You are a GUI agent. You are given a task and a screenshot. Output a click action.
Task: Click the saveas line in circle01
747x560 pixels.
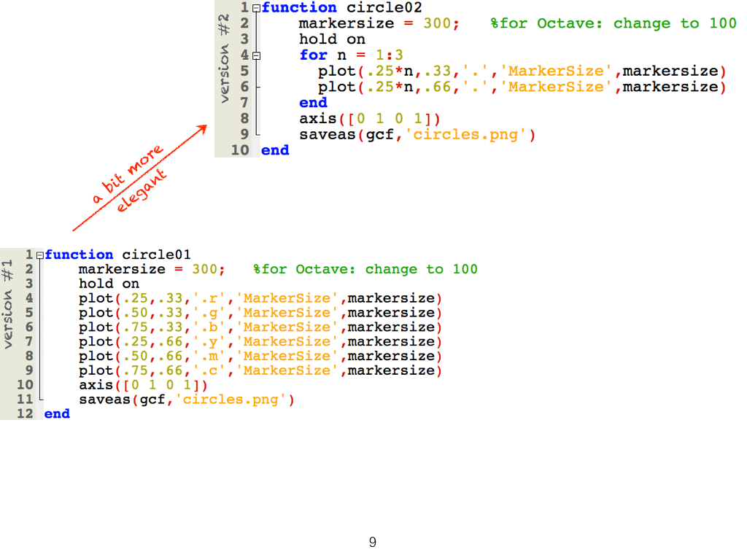[187, 400]
